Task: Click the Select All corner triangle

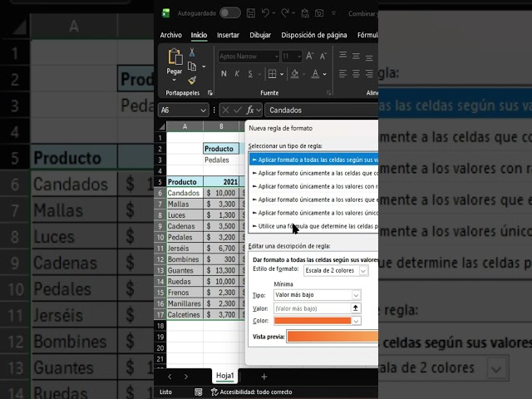Action: coord(162,127)
